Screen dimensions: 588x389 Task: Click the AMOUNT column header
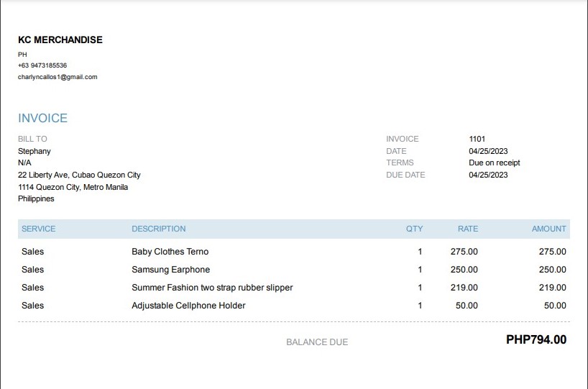click(x=548, y=229)
